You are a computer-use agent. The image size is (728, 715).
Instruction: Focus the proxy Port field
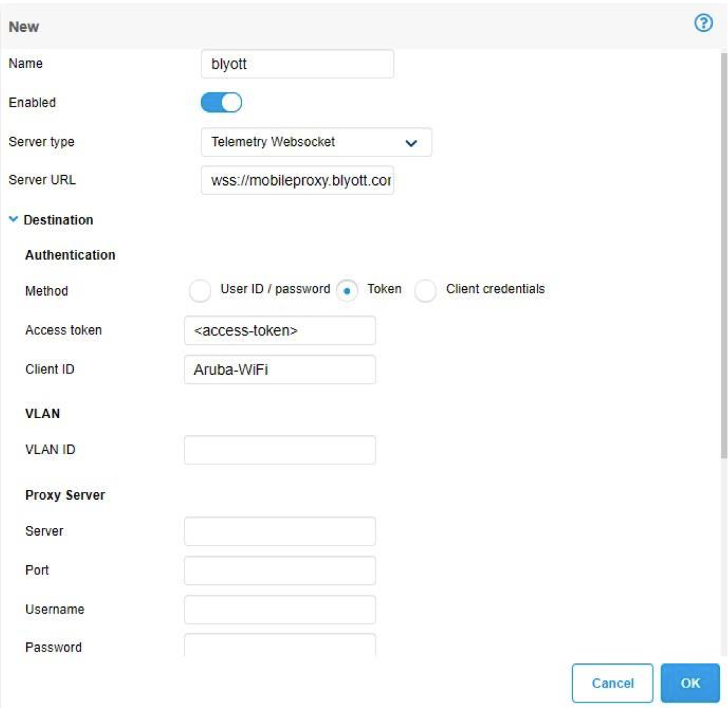click(280, 570)
